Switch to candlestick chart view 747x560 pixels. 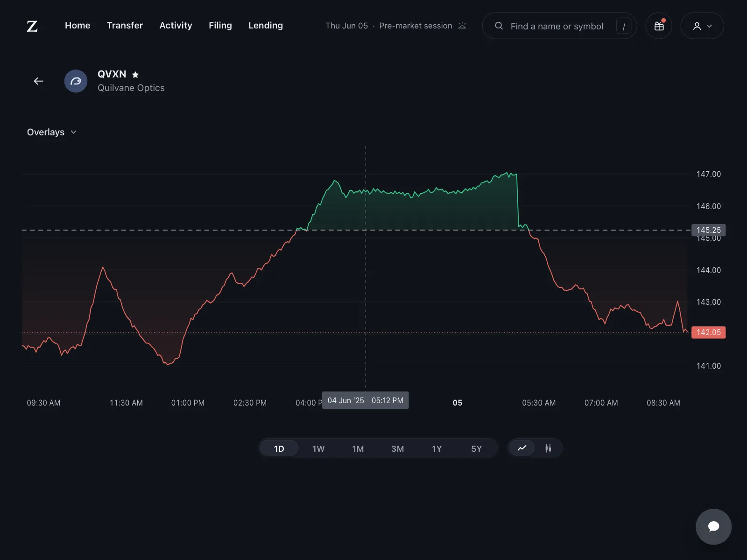[548, 448]
